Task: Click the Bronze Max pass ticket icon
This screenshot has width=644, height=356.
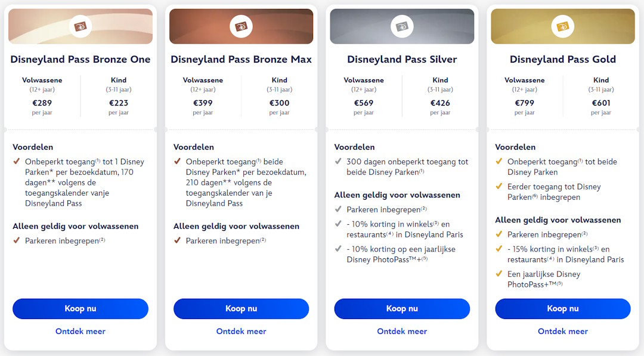Action: (241, 26)
